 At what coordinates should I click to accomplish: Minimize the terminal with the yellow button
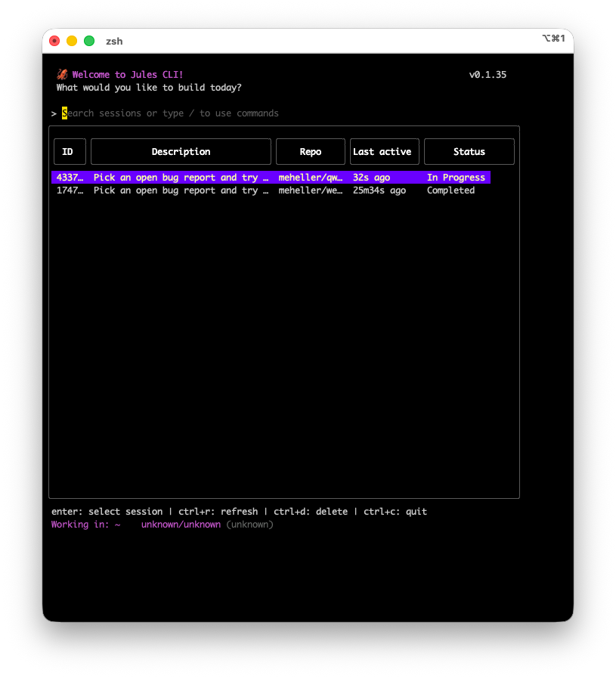(72, 41)
